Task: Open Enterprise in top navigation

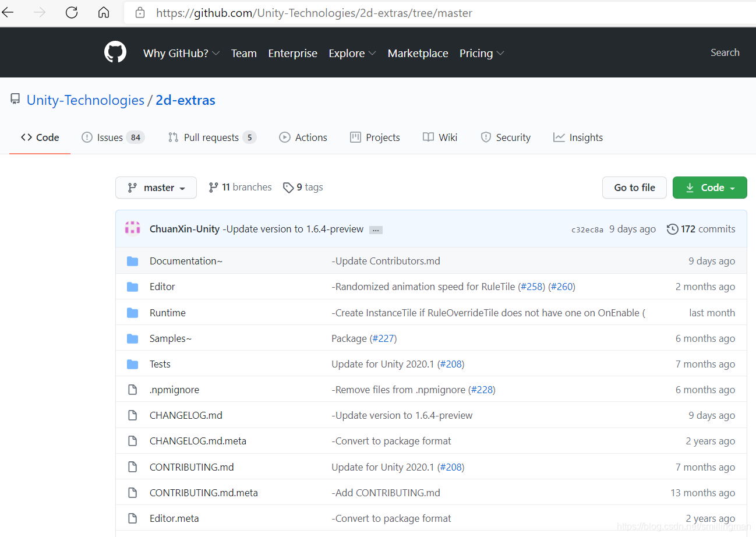Action: (x=292, y=53)
